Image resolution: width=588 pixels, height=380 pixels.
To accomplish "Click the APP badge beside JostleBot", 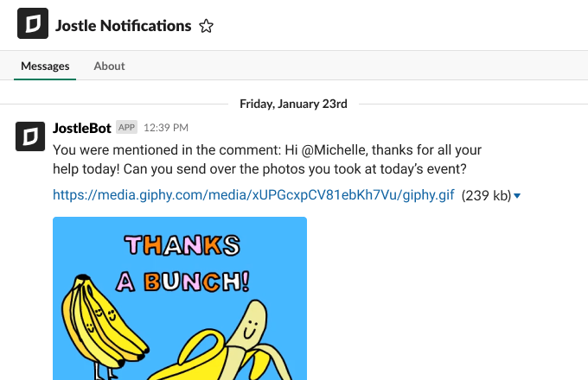I will click(126, 127).
